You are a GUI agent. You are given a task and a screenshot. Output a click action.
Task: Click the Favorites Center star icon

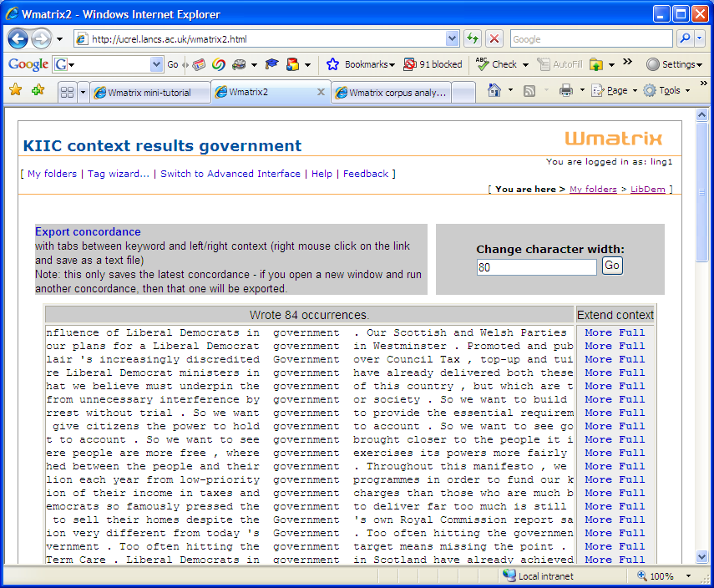tap(15, 91)
